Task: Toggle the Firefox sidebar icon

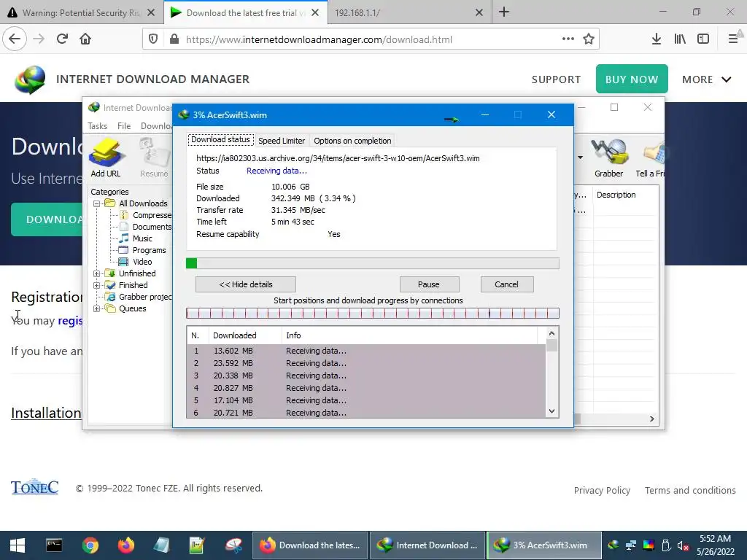Action: [x=703, y=39]
